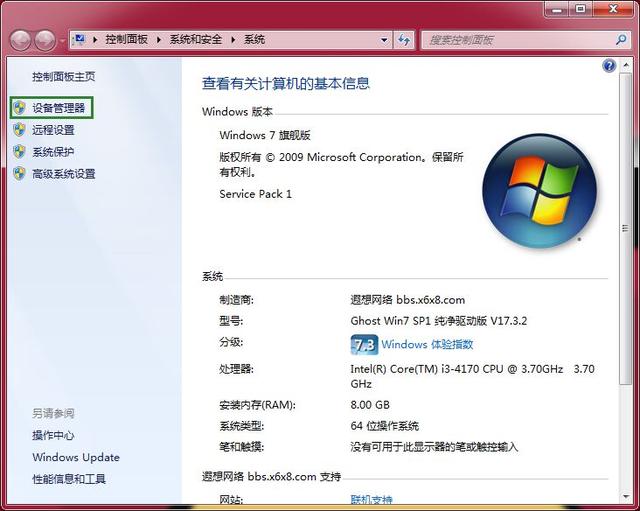Click the computer icon in address bar

[x=79, y=40]
